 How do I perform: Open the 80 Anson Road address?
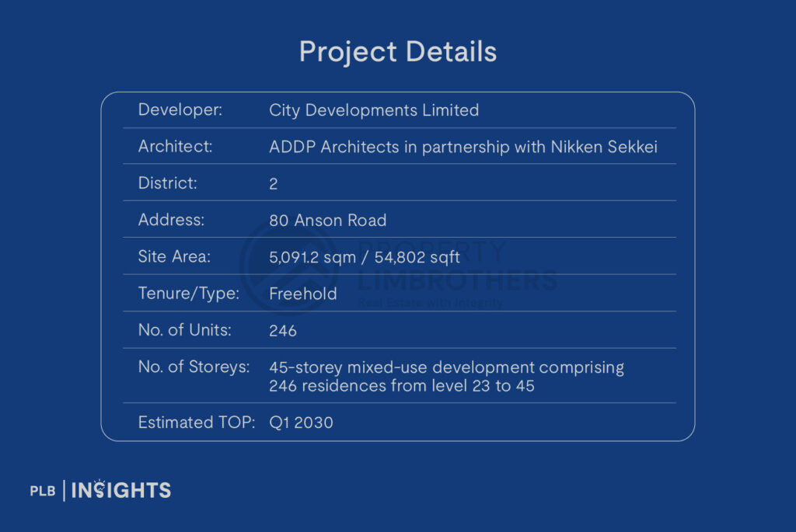327,221
